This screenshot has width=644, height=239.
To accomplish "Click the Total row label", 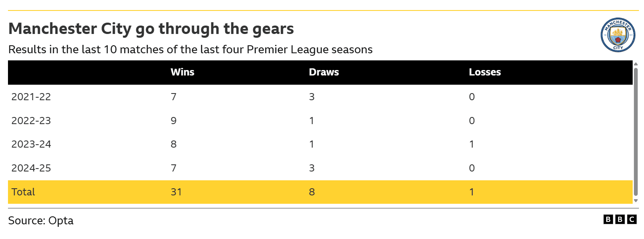I will click(23, 192).
